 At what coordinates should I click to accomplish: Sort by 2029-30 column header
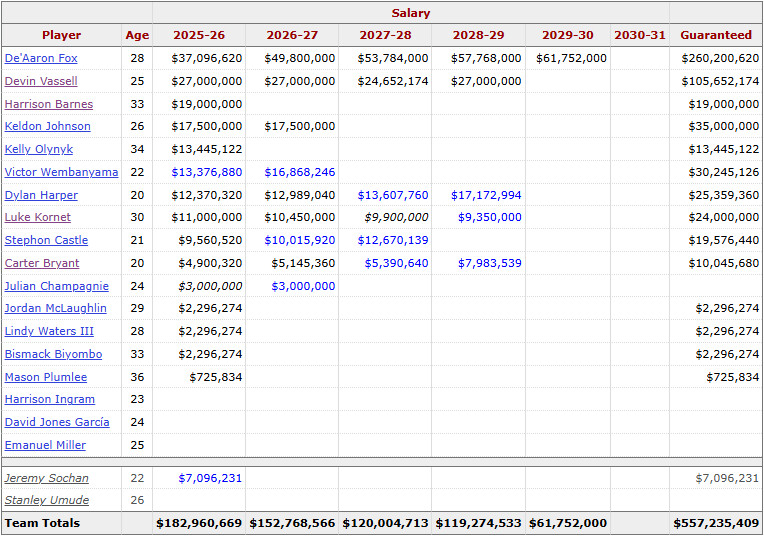pyautogui.click(x=568, y=35)
